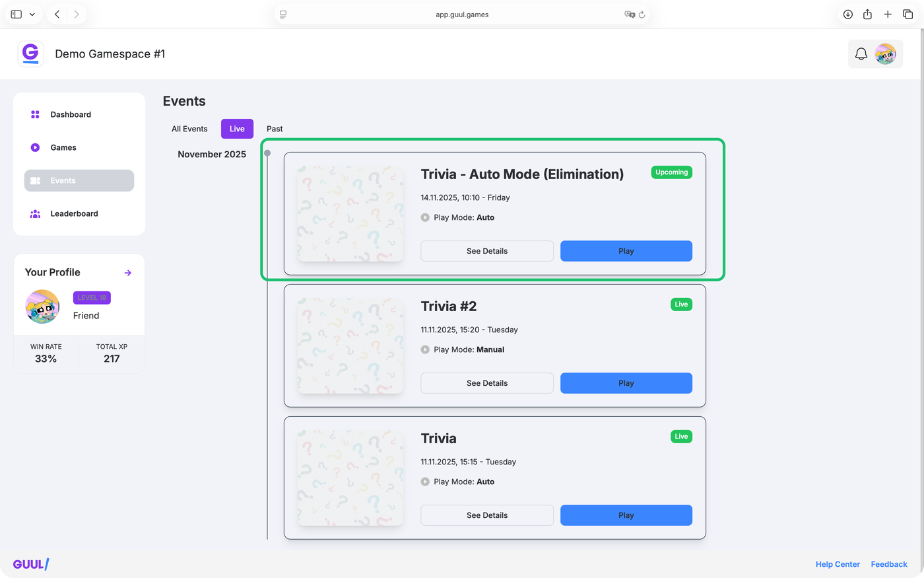
Task: Expand the sidebar toggle dropdown chevron
Action: pyautogui.click(x=32, y=15)
